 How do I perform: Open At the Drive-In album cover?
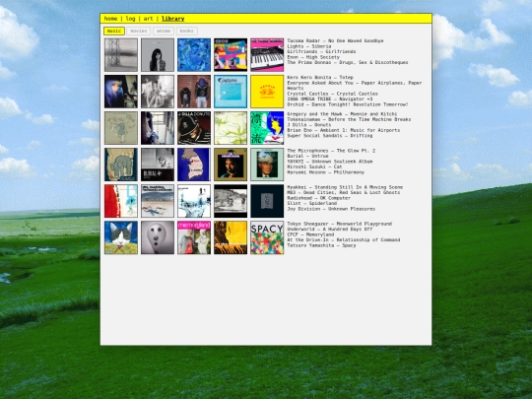231,237
